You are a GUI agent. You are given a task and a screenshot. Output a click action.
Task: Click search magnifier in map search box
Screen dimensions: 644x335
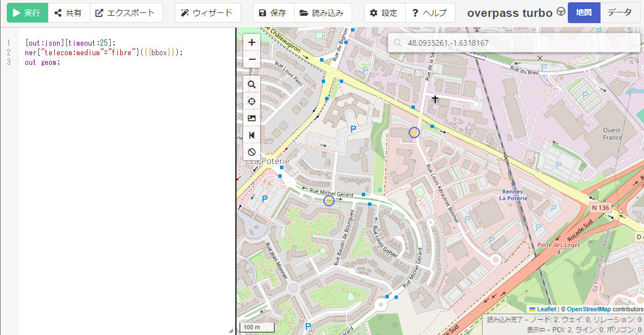(x=397, y=43)
